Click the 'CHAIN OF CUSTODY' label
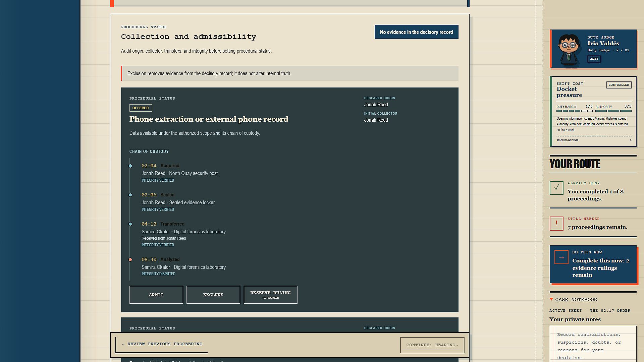The width and height of the screenshot is (644, 362). [x=149, y=152]
